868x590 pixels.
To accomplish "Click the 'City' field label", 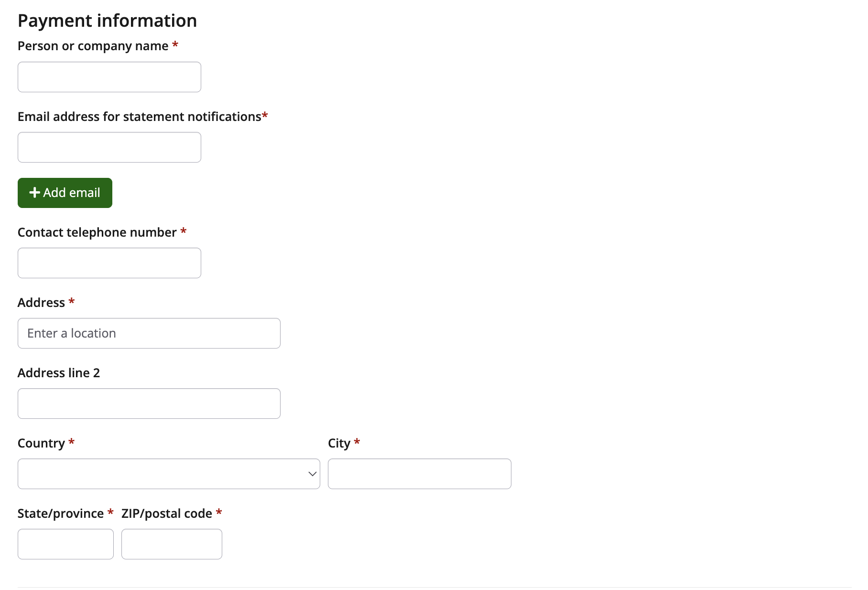I will click(339, 443).
